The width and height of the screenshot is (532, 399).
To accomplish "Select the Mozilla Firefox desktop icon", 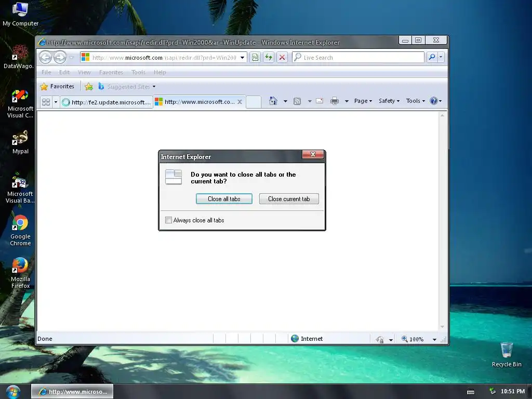I will point(20,273).
